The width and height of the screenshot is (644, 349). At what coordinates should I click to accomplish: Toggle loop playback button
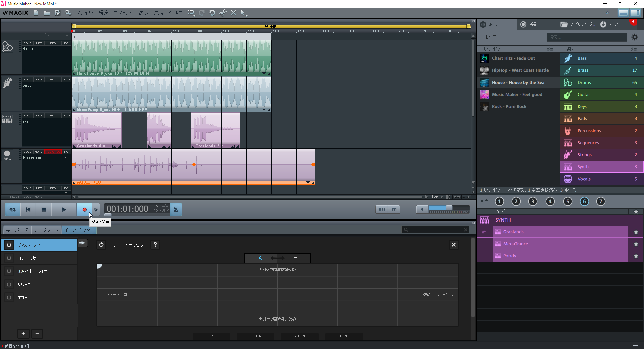(x=13, y=210)
